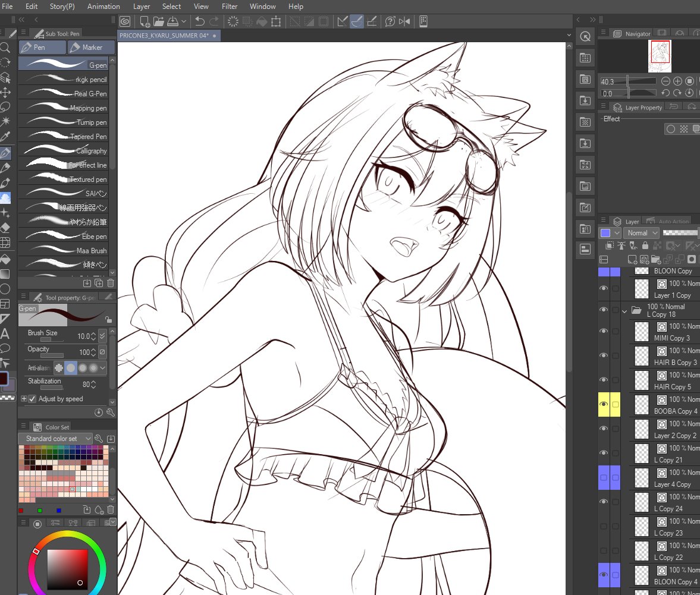Click the New vector layer icon

644,259
